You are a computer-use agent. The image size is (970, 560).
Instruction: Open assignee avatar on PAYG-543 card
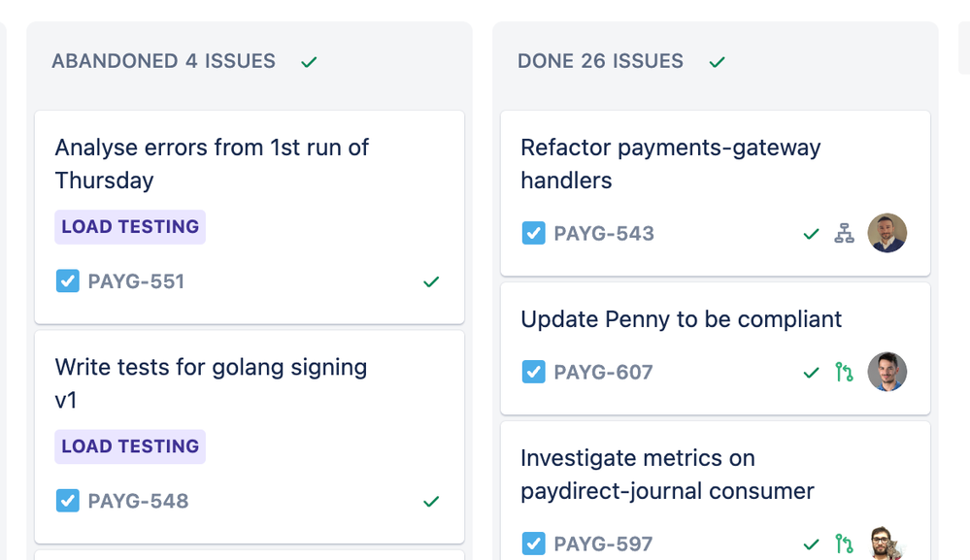887,233
